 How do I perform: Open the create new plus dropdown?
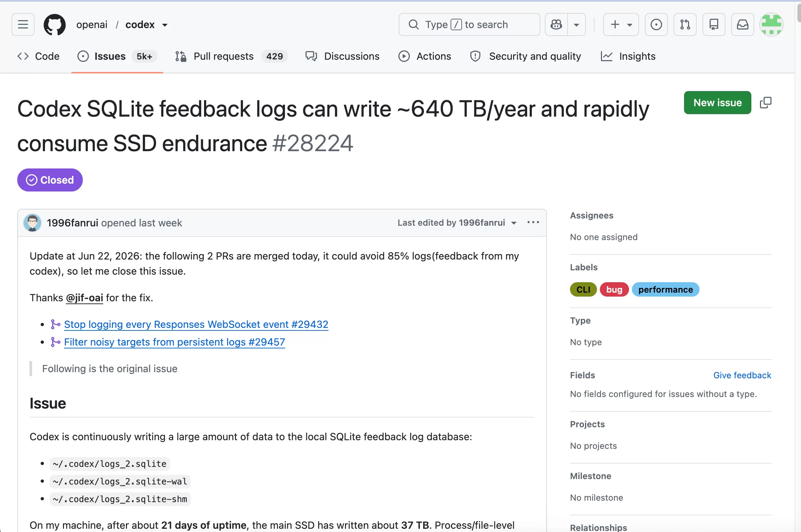click(x=621, y=24)
